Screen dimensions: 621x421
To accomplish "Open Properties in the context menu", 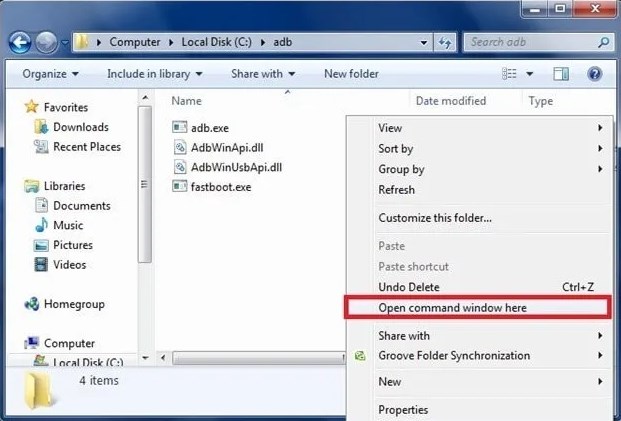I will (x=403, y=410).
